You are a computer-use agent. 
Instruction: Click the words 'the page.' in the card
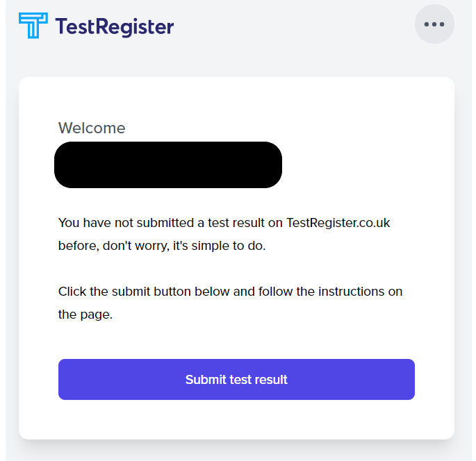pos(85,315)
